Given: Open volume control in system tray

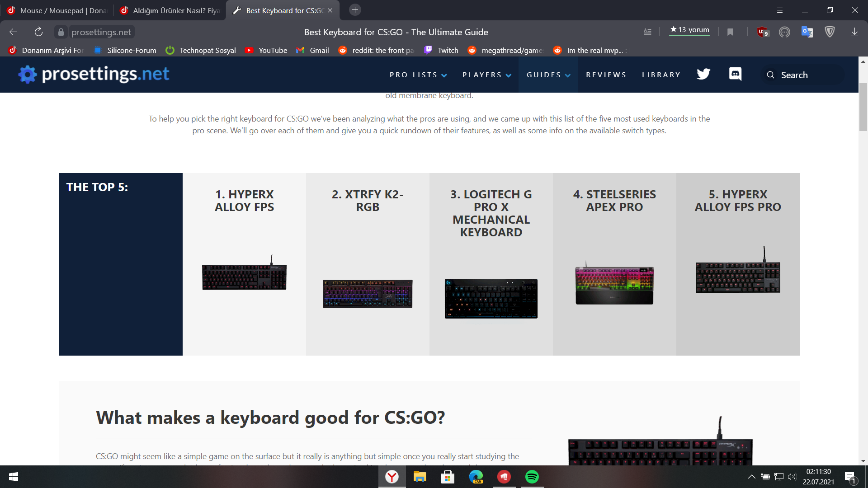Looking at the screenshot, I should click(792, 477).
